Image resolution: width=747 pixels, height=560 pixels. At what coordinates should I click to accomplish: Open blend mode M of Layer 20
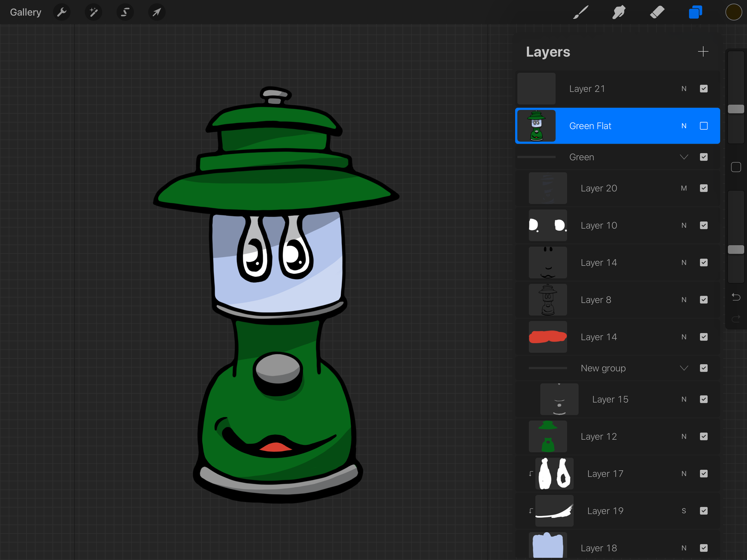pos(684,188)
